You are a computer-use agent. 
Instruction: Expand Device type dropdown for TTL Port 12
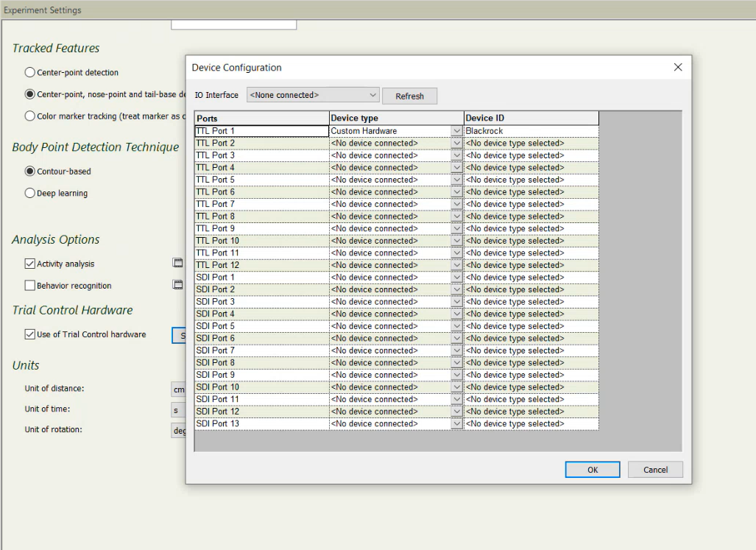[456, 265]
